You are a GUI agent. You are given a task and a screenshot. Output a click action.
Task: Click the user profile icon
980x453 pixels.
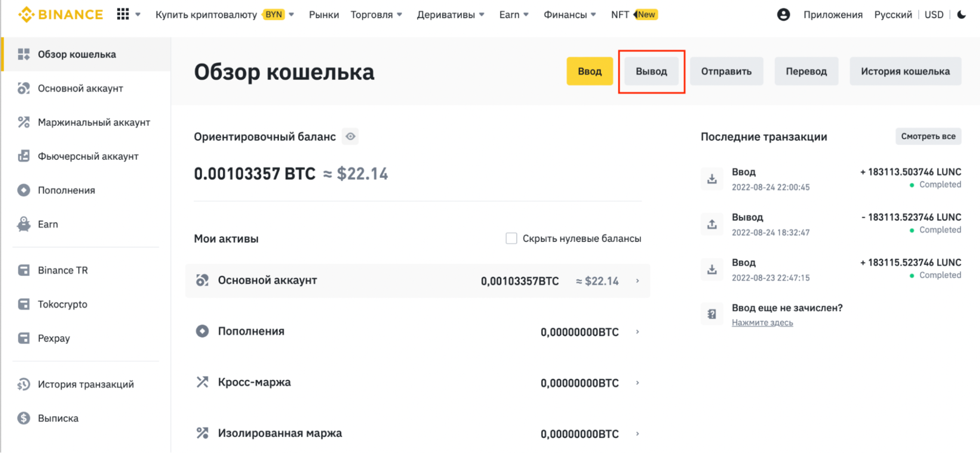[783, 15]
